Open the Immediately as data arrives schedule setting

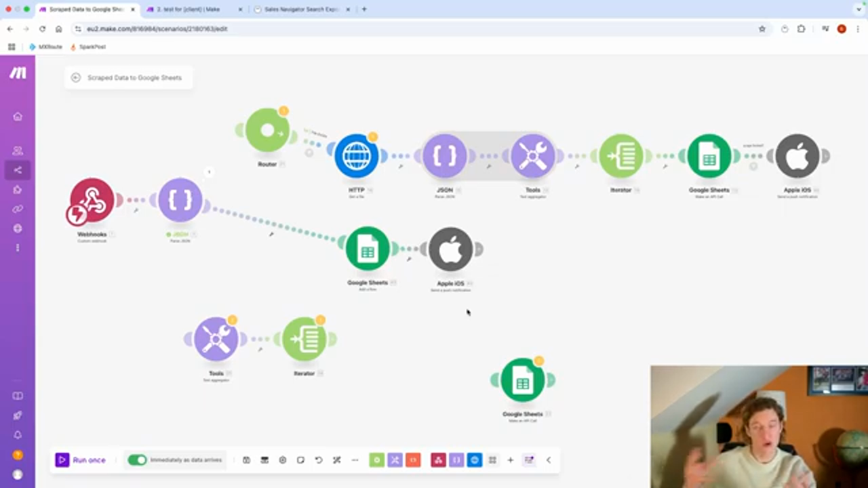pos(186,460)
